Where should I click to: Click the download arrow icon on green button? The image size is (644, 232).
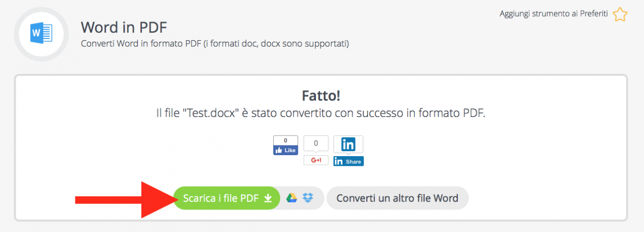click(268, 198)
